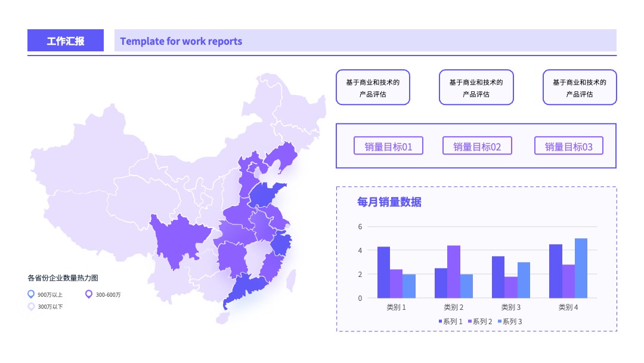
Task: Select the middle 基于商业和技术的产品评估 box
Action: coord(476,88)
